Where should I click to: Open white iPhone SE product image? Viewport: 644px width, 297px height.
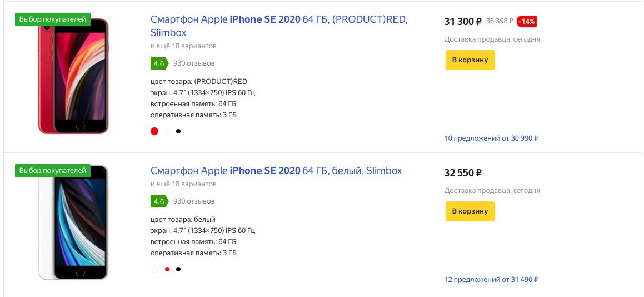pos(73,222)
